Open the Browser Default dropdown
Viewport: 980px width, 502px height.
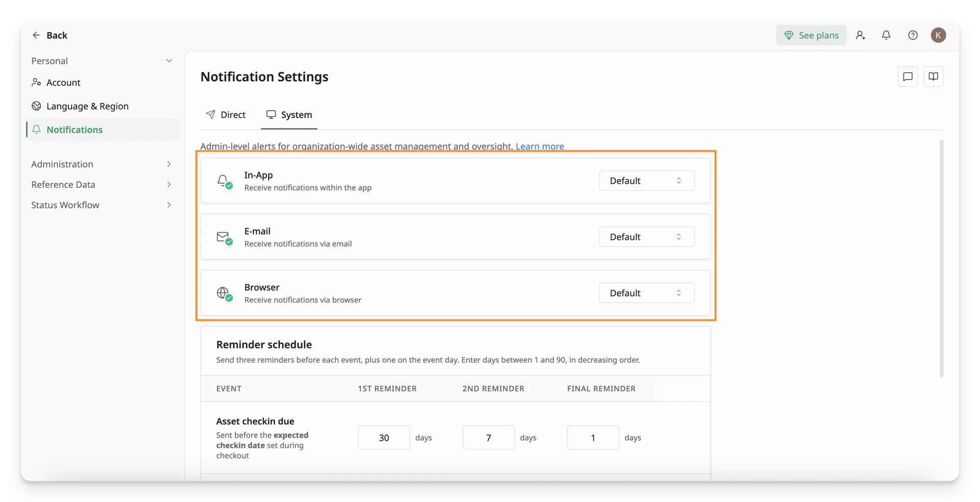[x=646, y=293]
